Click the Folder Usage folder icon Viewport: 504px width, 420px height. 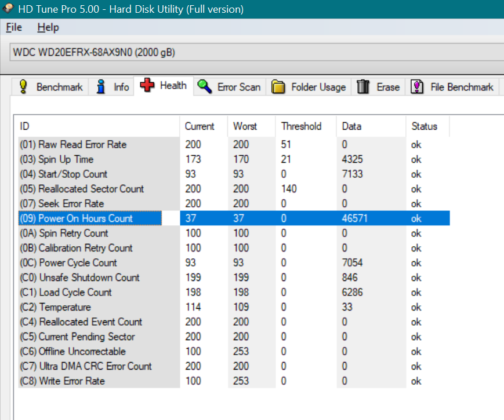point(278,87)
